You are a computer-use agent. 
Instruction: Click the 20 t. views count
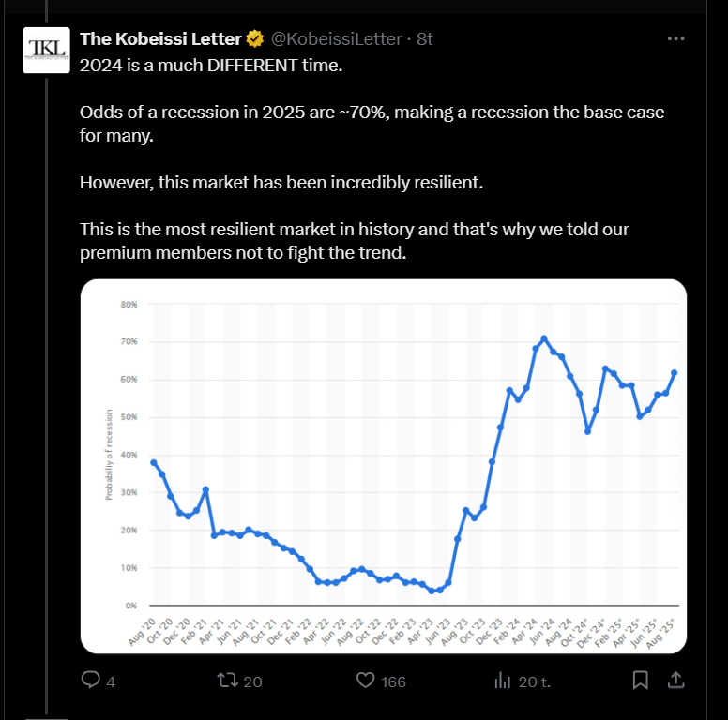click(535, 682)
